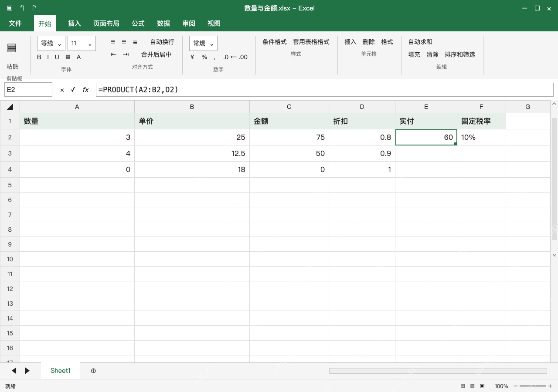Switch to the 页面布局 ribbon tab
The width and height of the screenshot is (558, 392).
coord(106,24)
